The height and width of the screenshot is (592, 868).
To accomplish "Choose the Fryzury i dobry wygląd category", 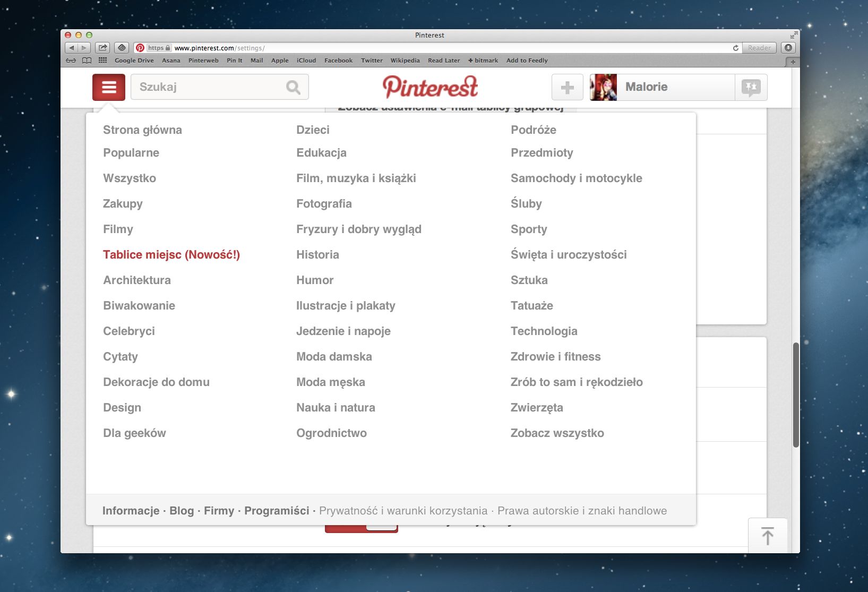I will click(359, 229).
